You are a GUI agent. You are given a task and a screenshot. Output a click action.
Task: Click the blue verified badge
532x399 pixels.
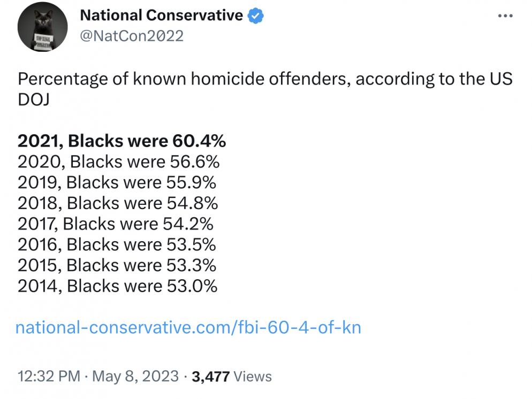coord(256,16)
